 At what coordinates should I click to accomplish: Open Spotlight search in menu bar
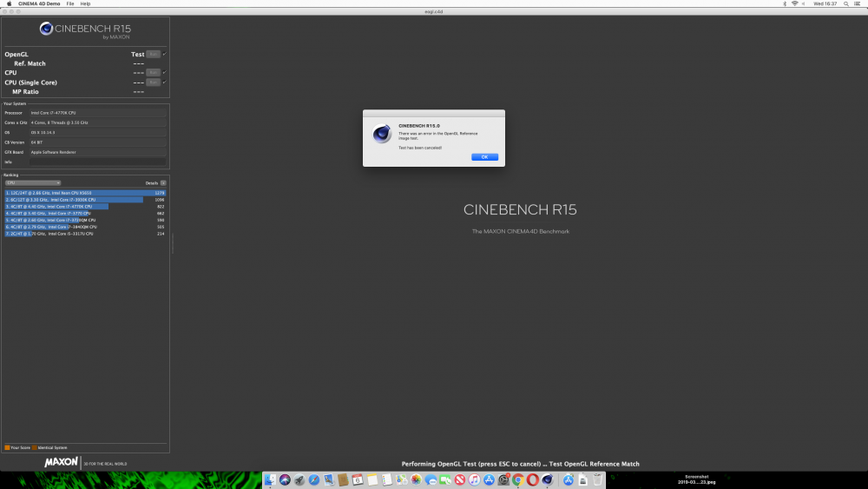click(x=845, y=3)
